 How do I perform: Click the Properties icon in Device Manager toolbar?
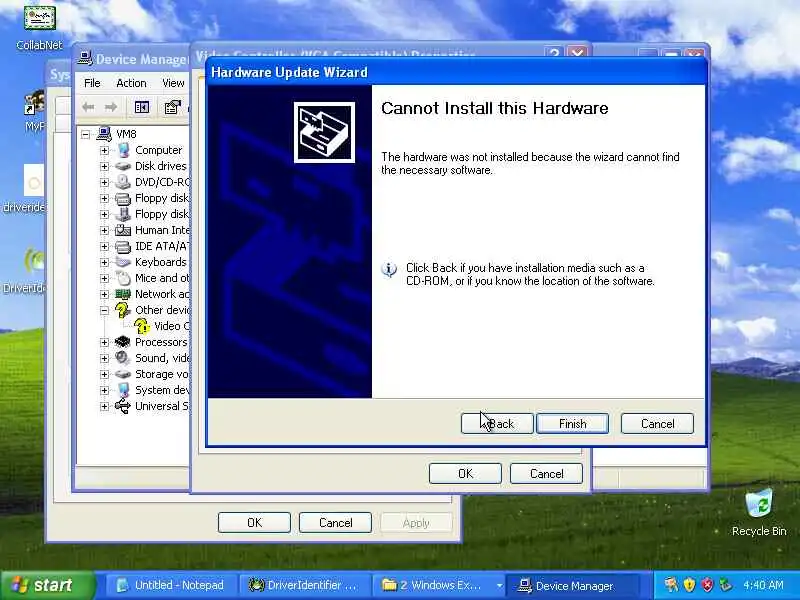[x=172, y=107]
